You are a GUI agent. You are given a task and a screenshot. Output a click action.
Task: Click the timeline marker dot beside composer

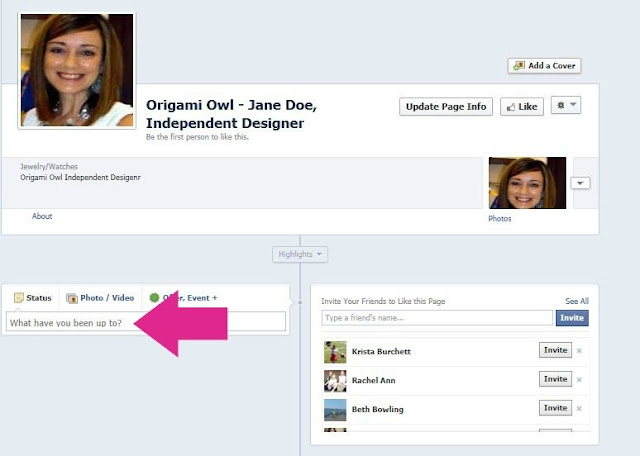tap(300, 303)
